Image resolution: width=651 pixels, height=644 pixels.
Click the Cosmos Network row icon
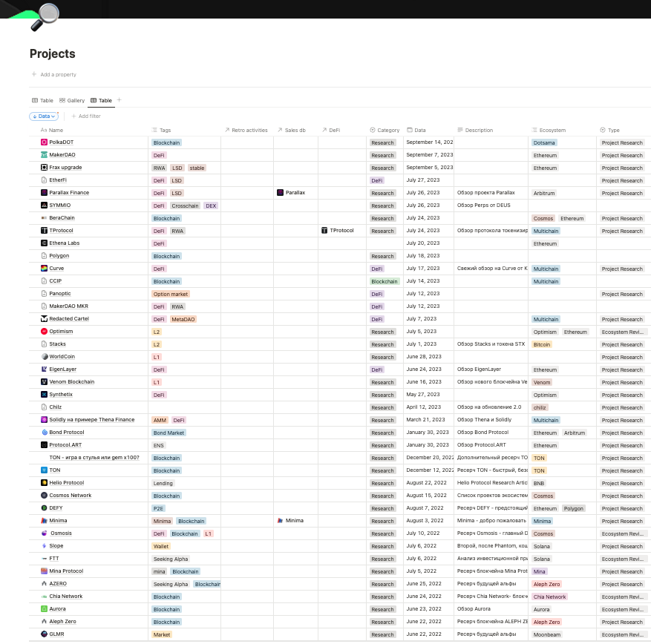(44, 496)
